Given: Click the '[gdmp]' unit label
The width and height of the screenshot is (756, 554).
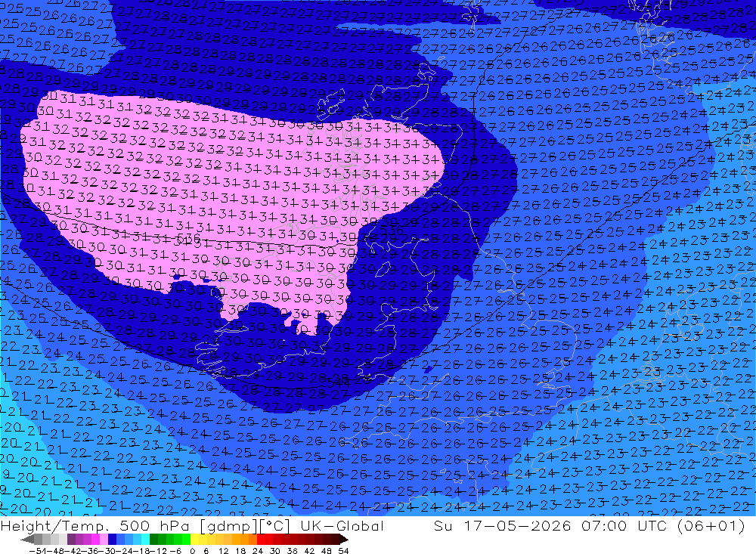Looking at the screenshot, I should (x=227, y=526).
